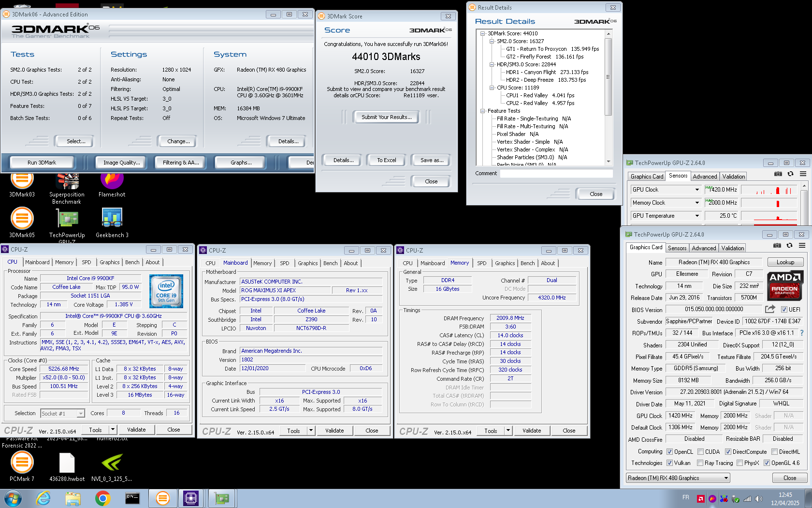Open About tab in CPU-Z CPU window
Screen dimensions: 812x508
(x=153, y=262)
